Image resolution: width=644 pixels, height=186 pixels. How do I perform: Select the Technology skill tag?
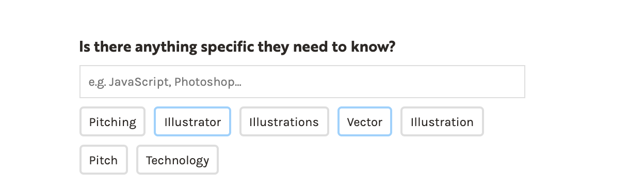(x=178, y=160)
